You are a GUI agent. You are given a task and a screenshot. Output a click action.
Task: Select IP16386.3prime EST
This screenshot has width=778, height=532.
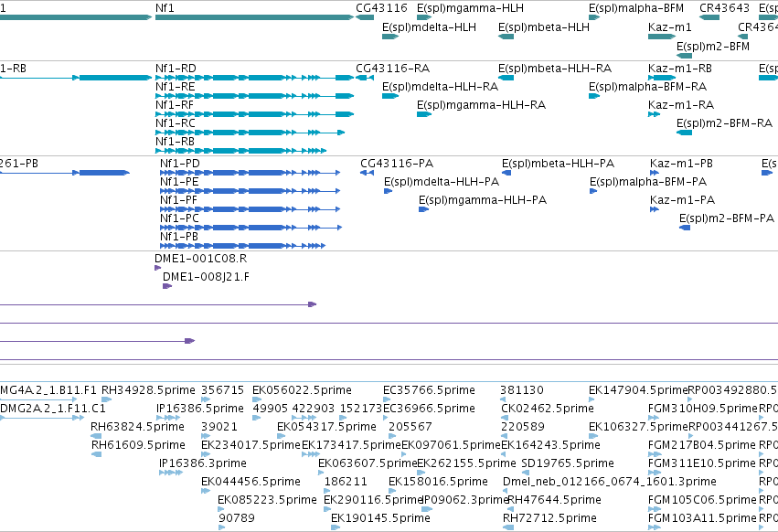coord(171,473)
